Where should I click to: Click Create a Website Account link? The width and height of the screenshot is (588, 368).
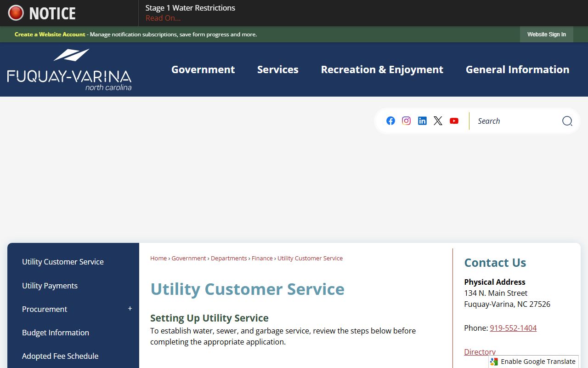click(x=50, y=34)
